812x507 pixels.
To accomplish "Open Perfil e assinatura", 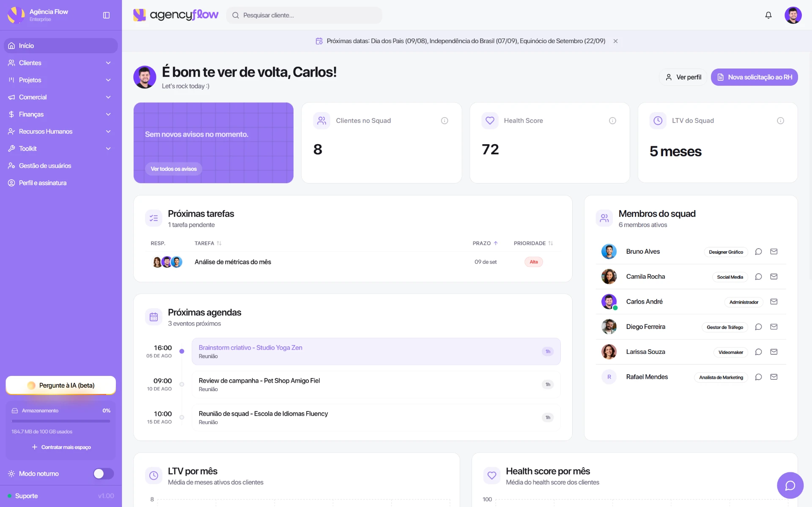I will point(60,183).
